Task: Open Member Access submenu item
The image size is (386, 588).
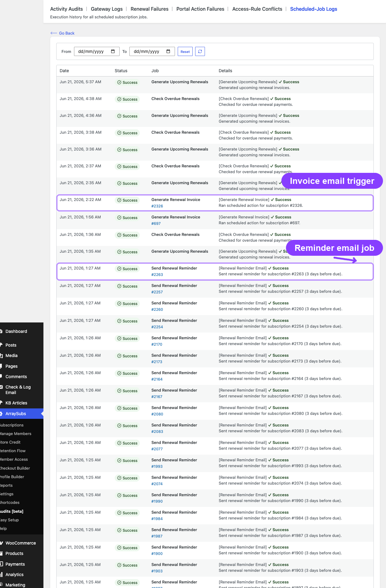Action: 14,459
